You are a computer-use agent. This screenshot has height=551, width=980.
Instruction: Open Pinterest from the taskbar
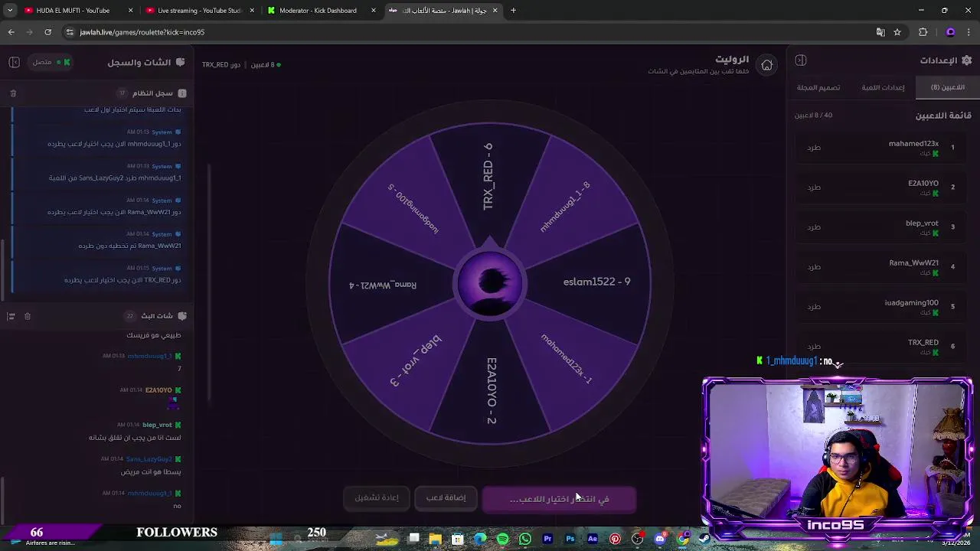click(x=615, y=539)
